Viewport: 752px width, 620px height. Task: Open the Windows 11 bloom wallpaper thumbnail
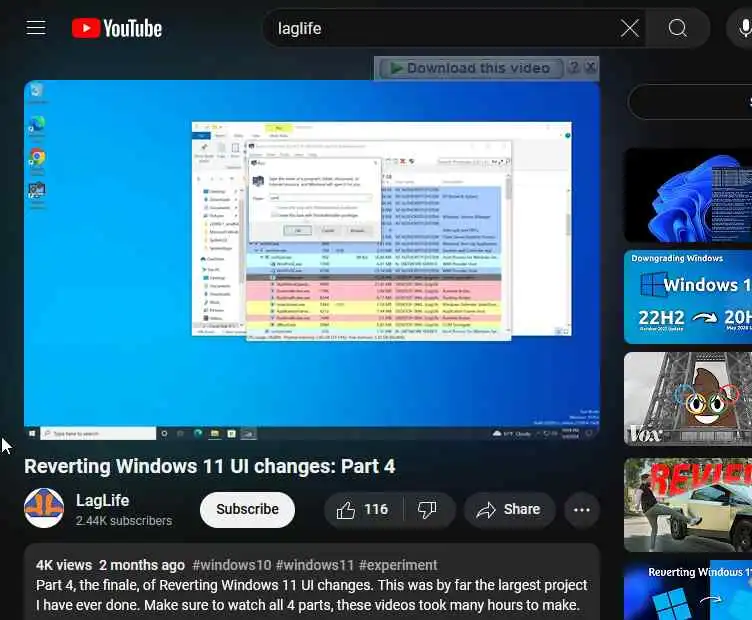[688, 195]
